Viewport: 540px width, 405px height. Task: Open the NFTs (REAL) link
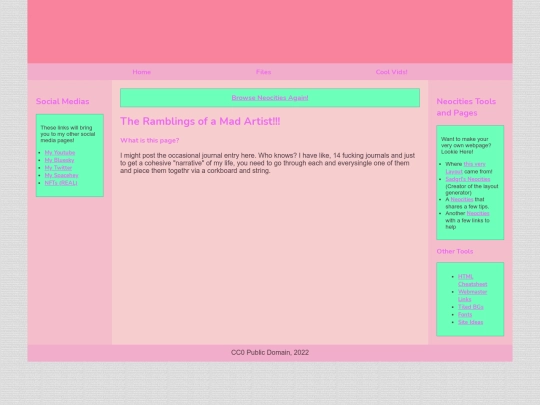pos(61,183)
